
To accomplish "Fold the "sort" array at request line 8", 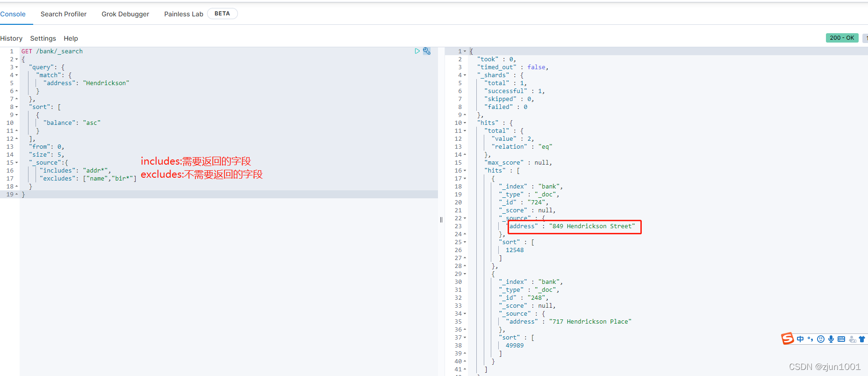I will coord(17,107).
